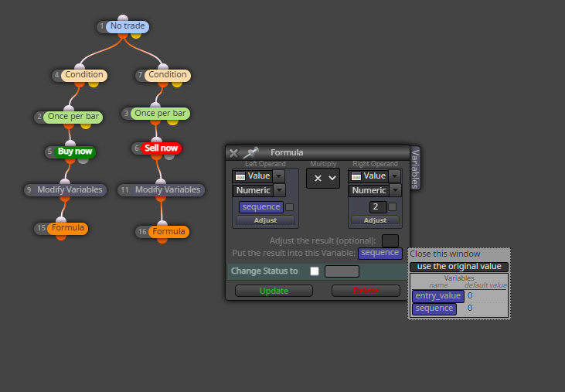Choose Close this window in popup
Viewport: 565px width, 392px height.
point(445,254)
